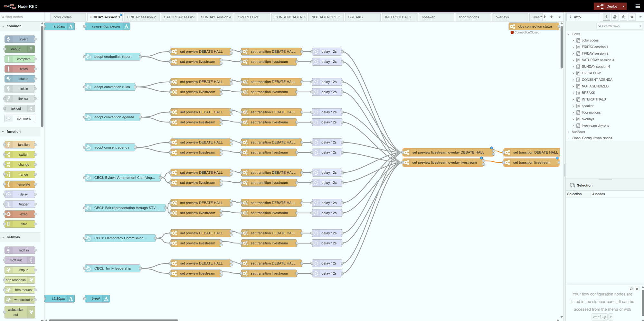This screenshot has width=644, height=321.
Task: Select FRIDAY session 2 in flows tree
Action: (x=595, y=53)
